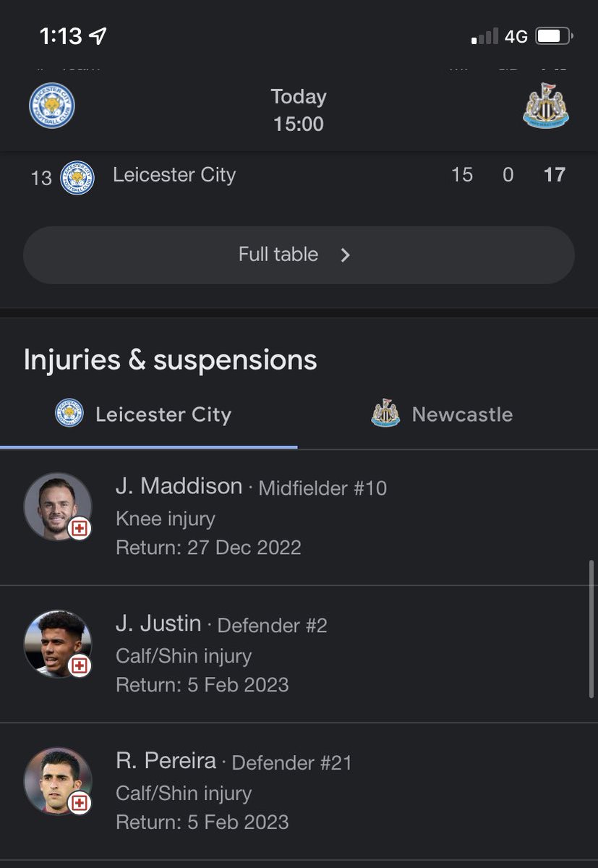Tap battery indicator in status bar
The height and width of the screenshot is (868, 598).
point(555,36)
